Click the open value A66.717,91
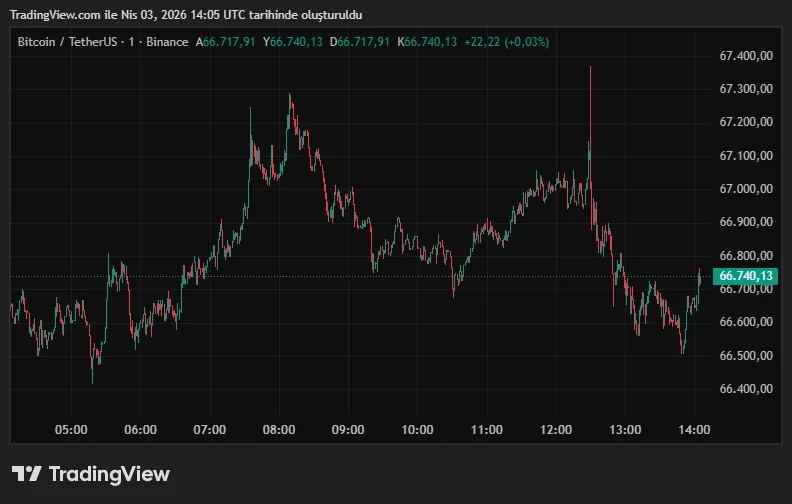This screenshot has width=792, height=504. coord(225,42)
